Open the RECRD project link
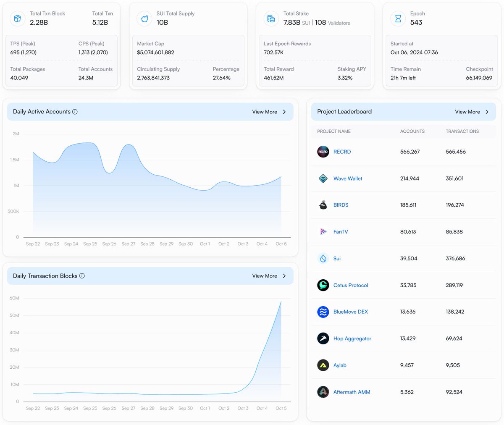Viewport: 504px width, 425px height. tap(342, 152)
